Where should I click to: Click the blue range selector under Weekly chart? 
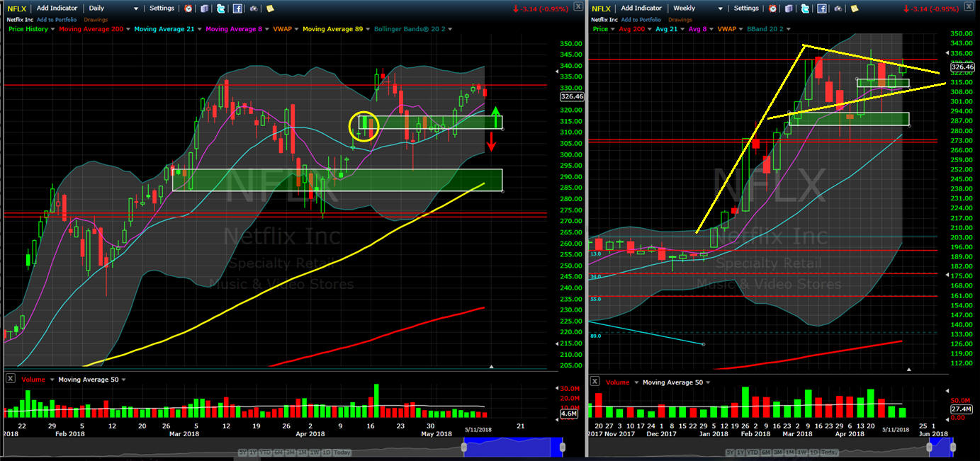(x=942, y=446)
